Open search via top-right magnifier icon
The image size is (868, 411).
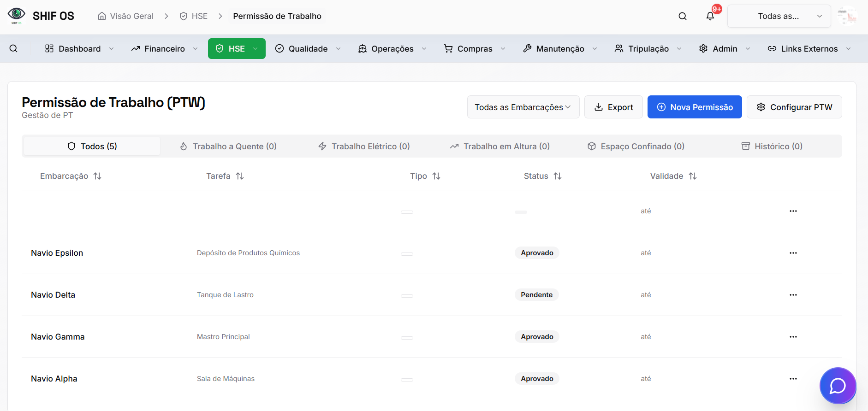pyautogui.click(x=682, y=16)
